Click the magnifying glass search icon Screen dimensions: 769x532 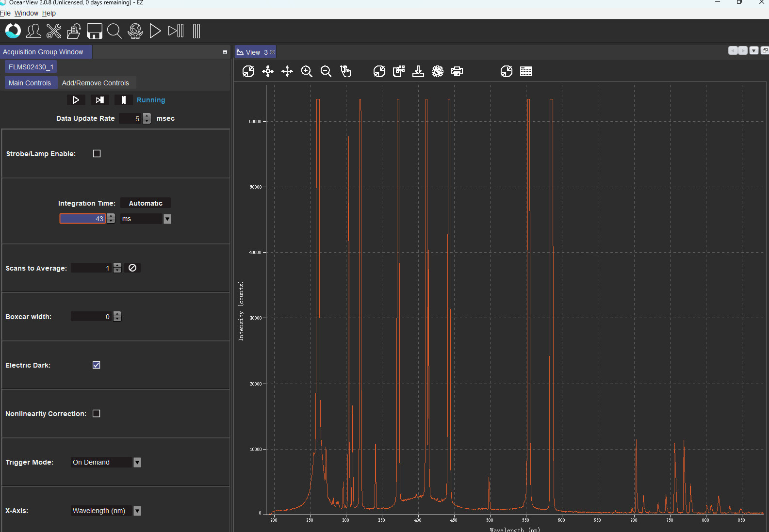pos(115,31)
